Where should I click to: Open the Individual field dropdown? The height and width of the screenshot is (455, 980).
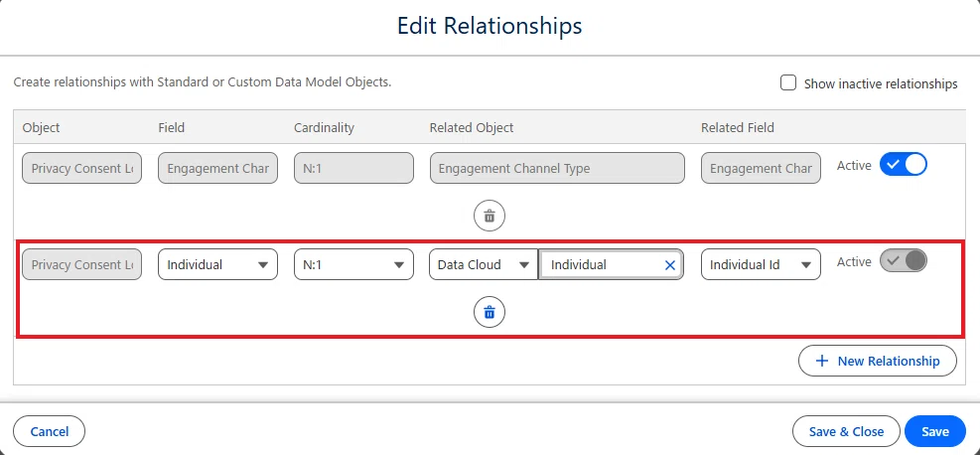pos(217,264)
